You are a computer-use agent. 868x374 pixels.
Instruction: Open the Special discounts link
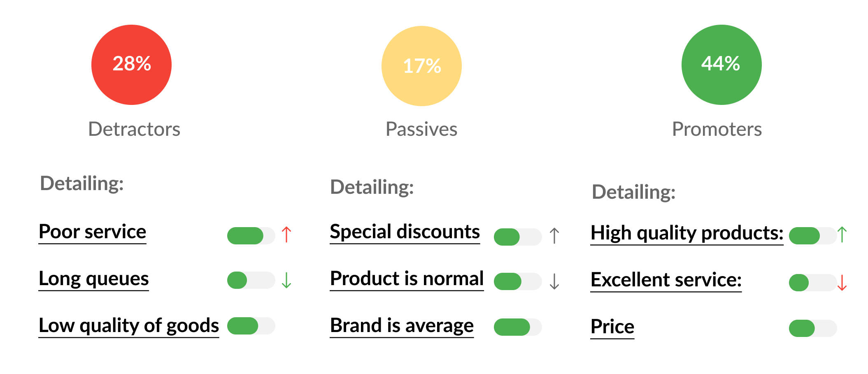(405, 232)
